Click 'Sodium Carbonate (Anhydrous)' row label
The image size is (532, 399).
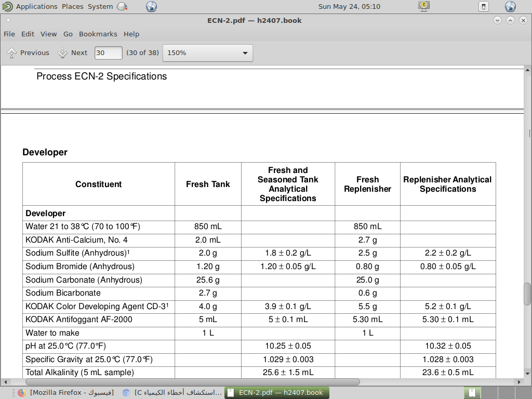[84, 280]
